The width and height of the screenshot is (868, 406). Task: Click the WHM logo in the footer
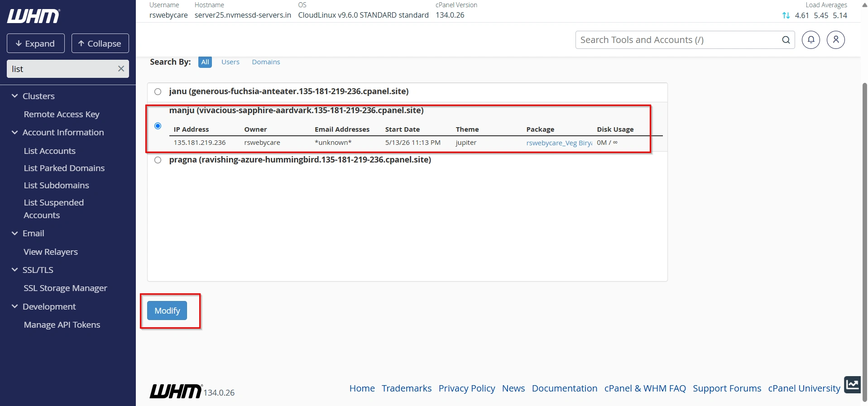[x=176, y=391]
